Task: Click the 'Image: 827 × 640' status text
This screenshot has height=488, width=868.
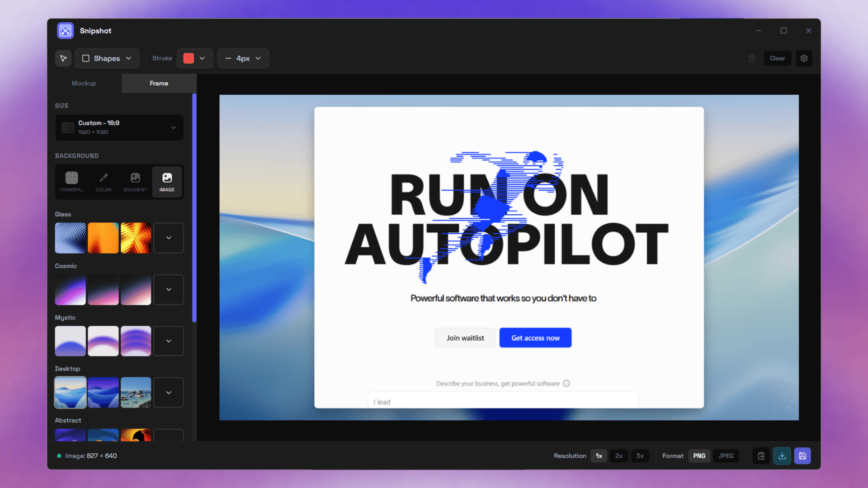Action: coord(91,456)
